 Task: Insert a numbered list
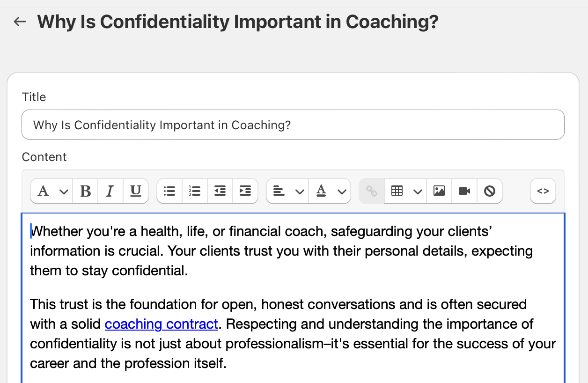pyautogui.click(x=195, y=191)
